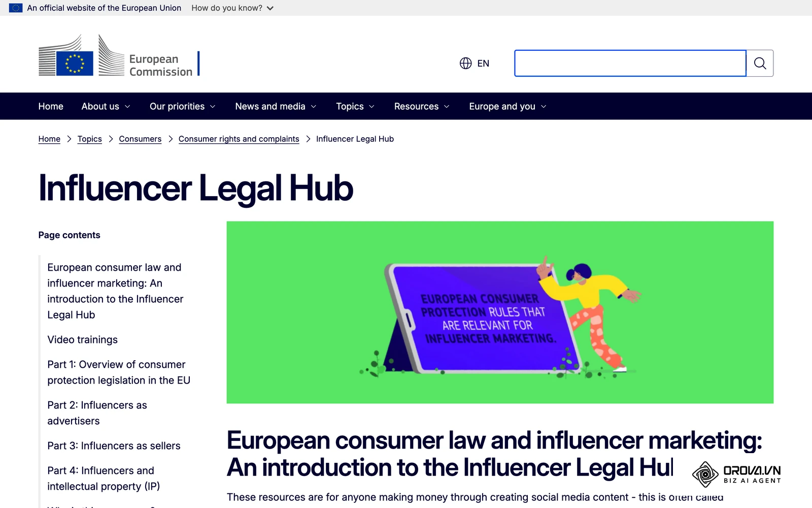The width and height of the screenshot is (812, 508).
Task: Click the EU flag icon in top banner
Action: point(16,8)
